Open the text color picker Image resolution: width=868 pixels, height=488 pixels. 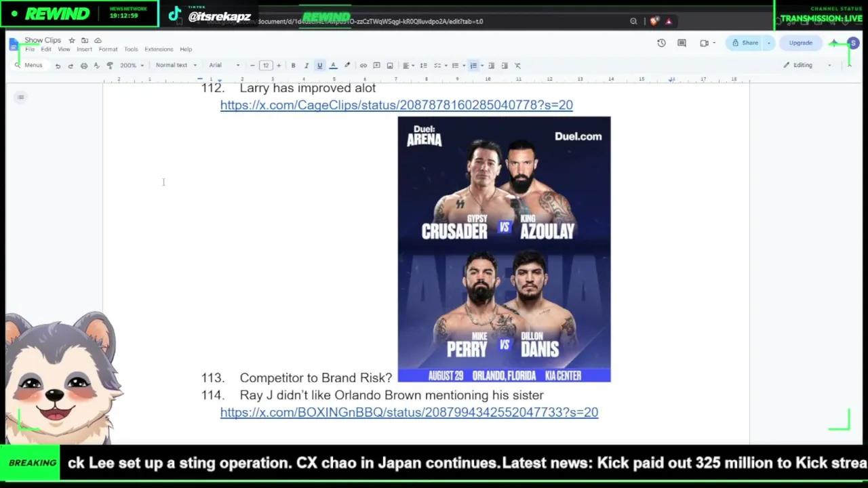coord(333,66)
